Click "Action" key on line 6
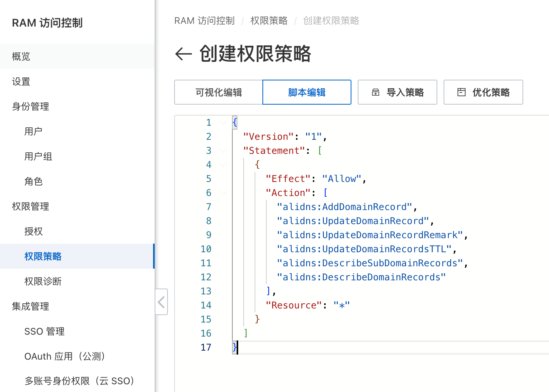The height and width of the screenshot is (392, 549). [288, 193]
